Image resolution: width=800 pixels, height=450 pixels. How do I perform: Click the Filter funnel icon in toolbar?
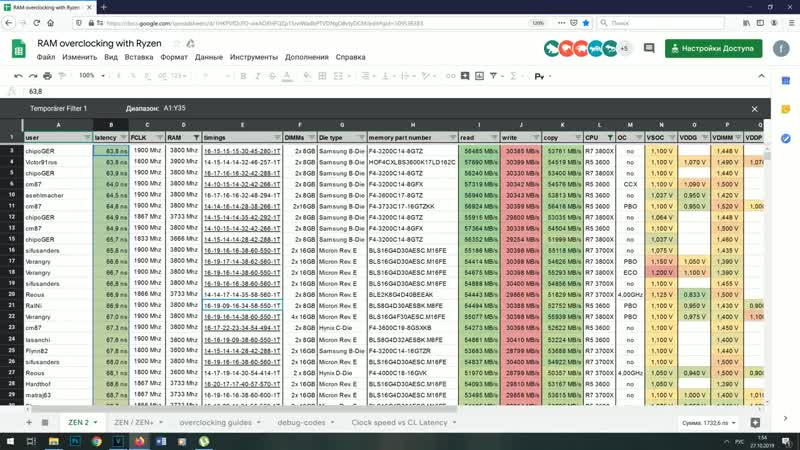(x=493, y=76)
